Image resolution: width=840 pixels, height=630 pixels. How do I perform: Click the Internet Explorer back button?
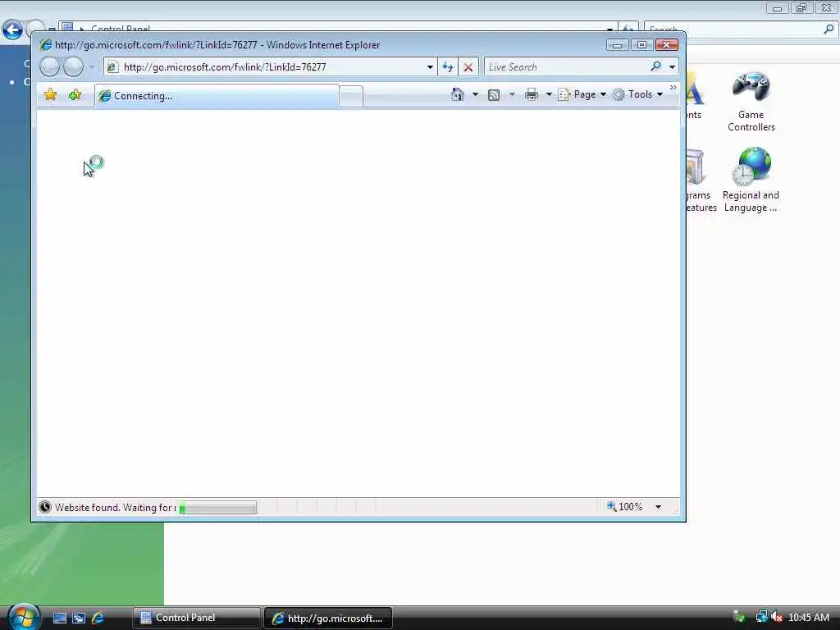(49, 67)
